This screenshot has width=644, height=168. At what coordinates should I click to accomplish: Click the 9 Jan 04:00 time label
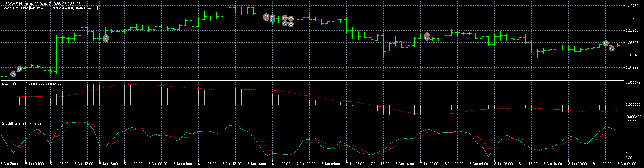tap(627, 164)
